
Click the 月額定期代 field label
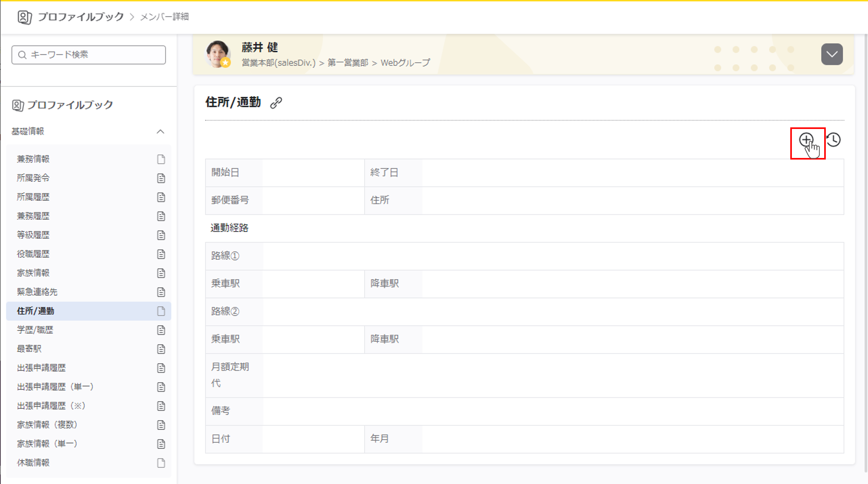click(230, 375)
